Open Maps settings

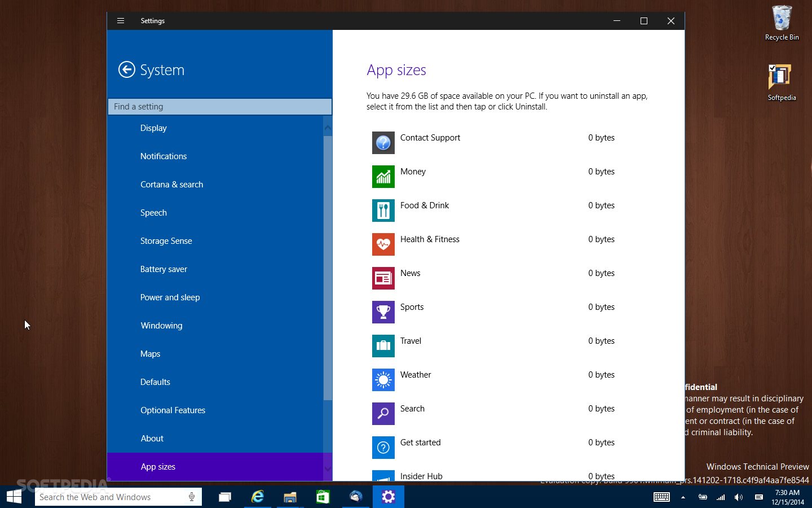pos(150,354)
